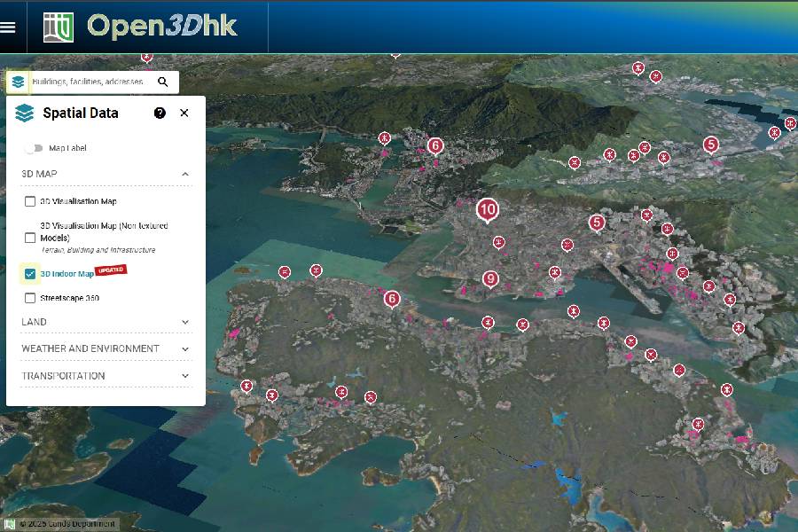Expand the TRANSPORTATION section
Image resolution: width=798 pixels, height=532 pixels.
[x=185, y=376]
